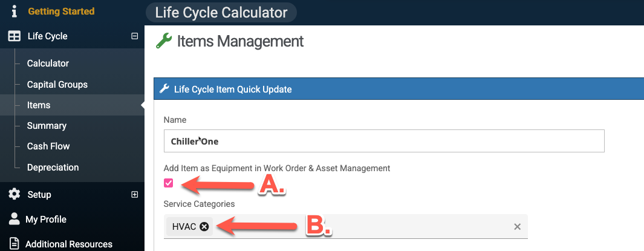Viewport: 644px width, 251px height.
Task: Click the Items Management wrench icon
Action: click(x=164, y=41)
